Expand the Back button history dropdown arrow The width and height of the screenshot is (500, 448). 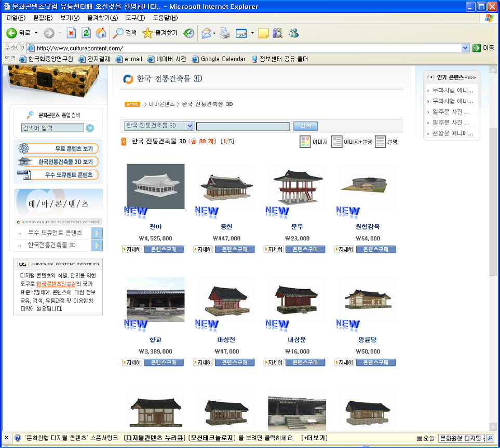pyautogui.click(x=36, y=33)
